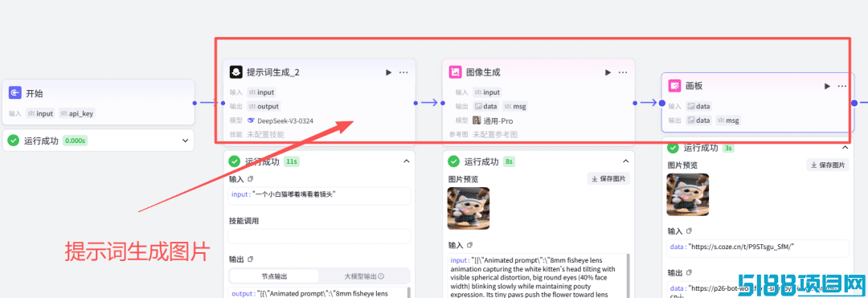Click the 通用-Pro model icon
Viewport: 868px width, 298px height.
476,120
